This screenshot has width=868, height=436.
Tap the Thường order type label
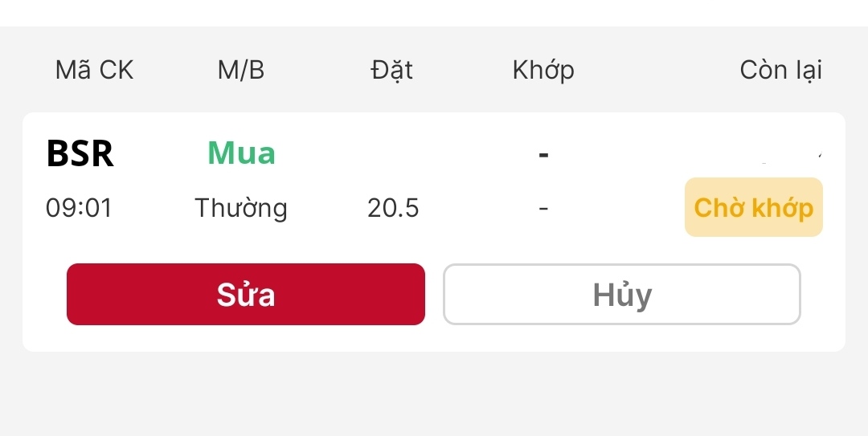(x=240, y=209)
